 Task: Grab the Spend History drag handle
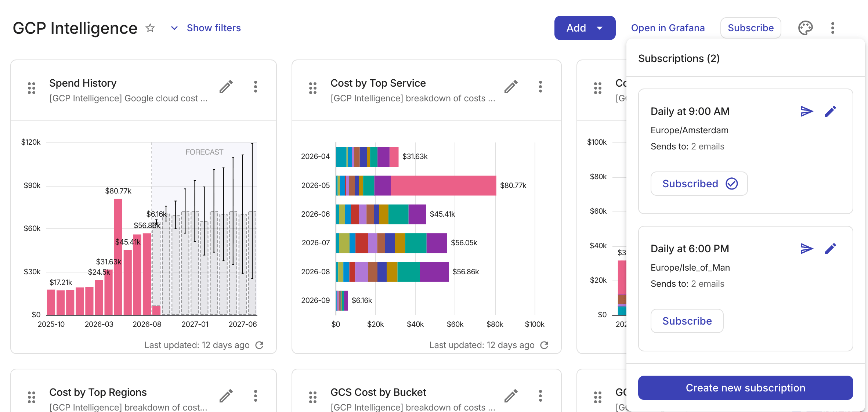(32, 88)
